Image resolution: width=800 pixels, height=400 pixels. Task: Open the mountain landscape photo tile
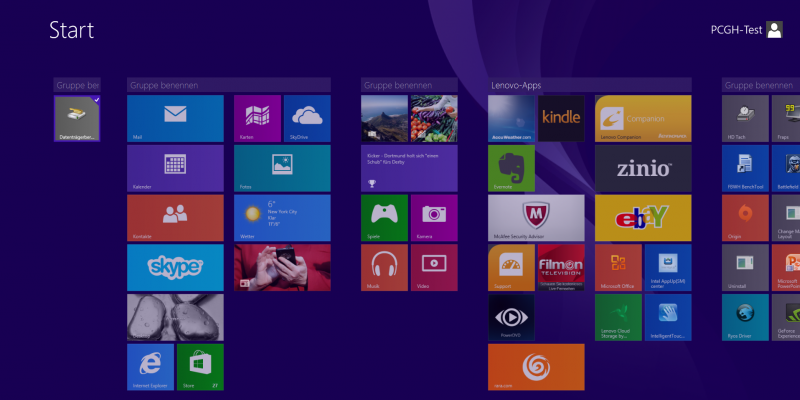384,118
